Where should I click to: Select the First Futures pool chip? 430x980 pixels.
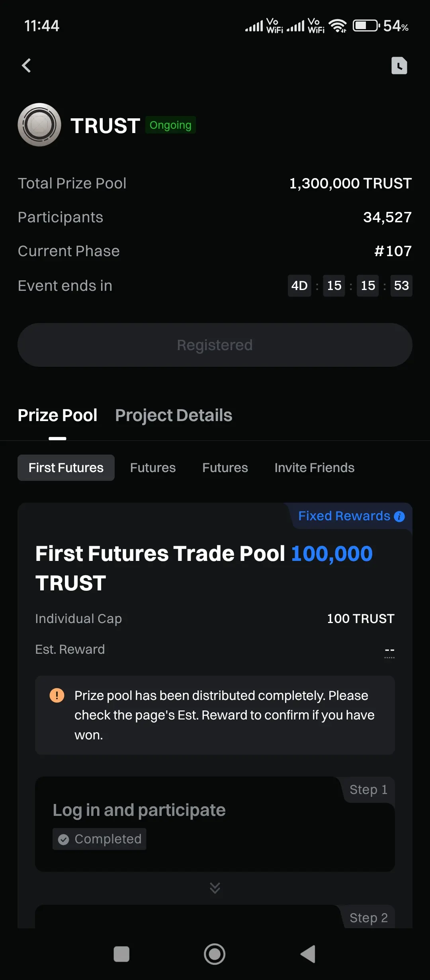click(x=66, y=468)
